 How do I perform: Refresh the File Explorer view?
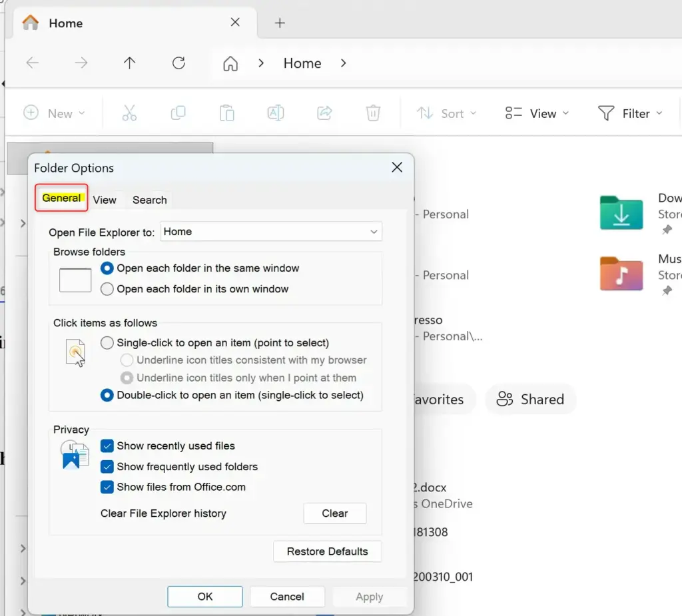178,63
